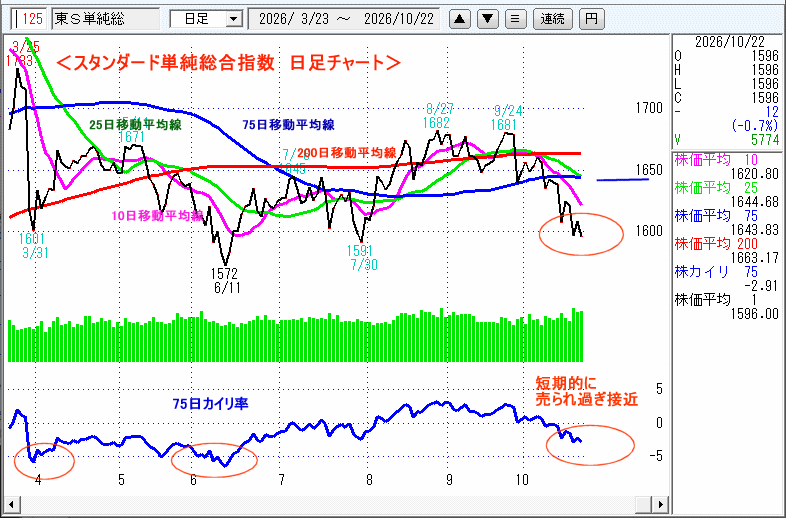Click the 1650 price axis label

point(649,169)
